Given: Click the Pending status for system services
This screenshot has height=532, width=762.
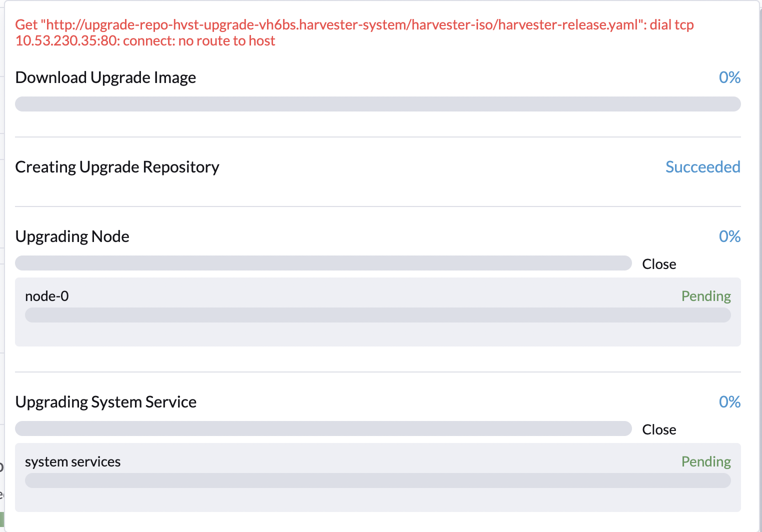Looking at the screenshot, I should click(x=706, y=461).
